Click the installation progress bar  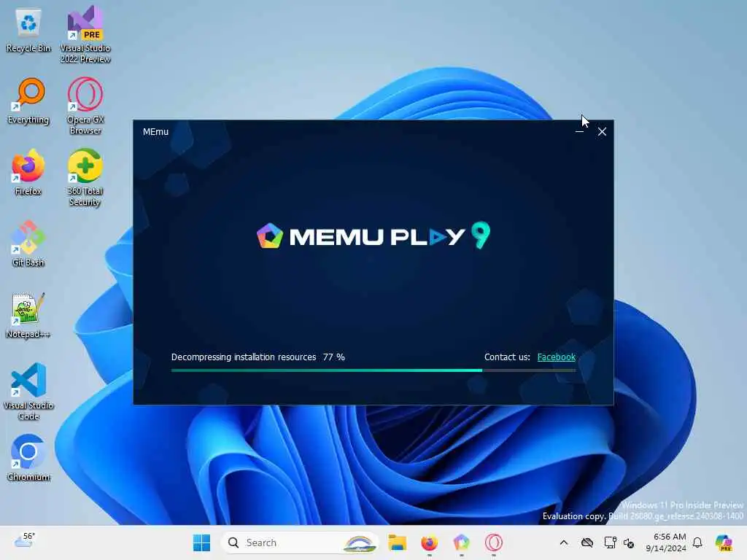coord(373,370)
